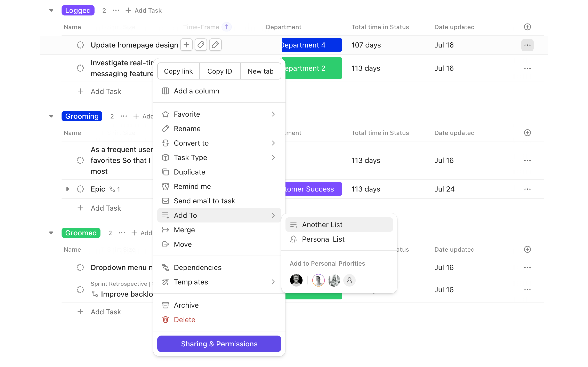Click the tag icon beside Update homepage design
Viewport: 588px width, 367px height.
[201, 45]
